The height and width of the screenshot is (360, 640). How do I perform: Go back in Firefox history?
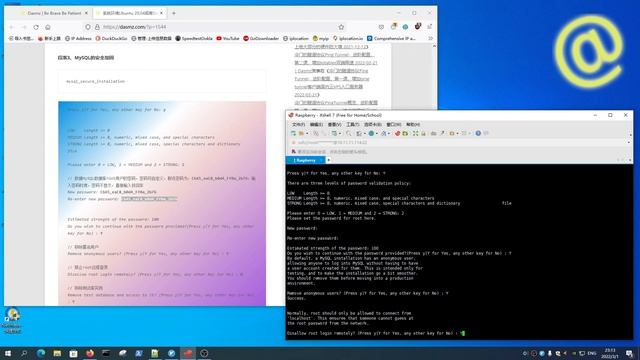11,27
